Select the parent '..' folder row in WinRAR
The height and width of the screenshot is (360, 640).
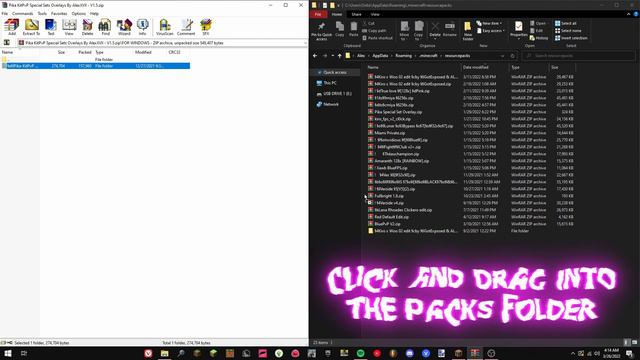(x=96, y=60)
